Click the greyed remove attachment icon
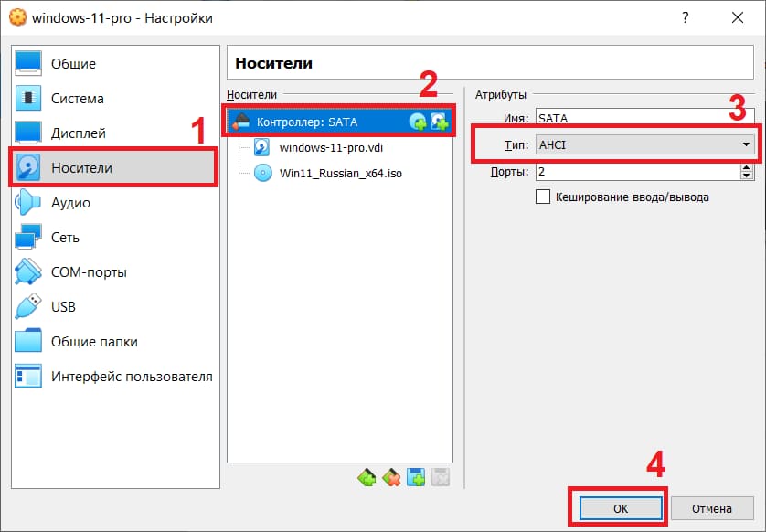766x532 pixels. [x=441, y=477]
